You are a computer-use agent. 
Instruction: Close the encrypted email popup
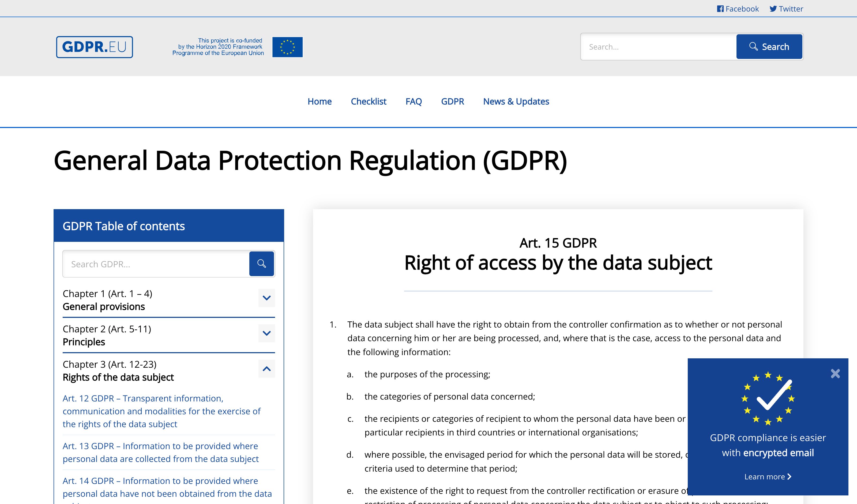[835, 373]
